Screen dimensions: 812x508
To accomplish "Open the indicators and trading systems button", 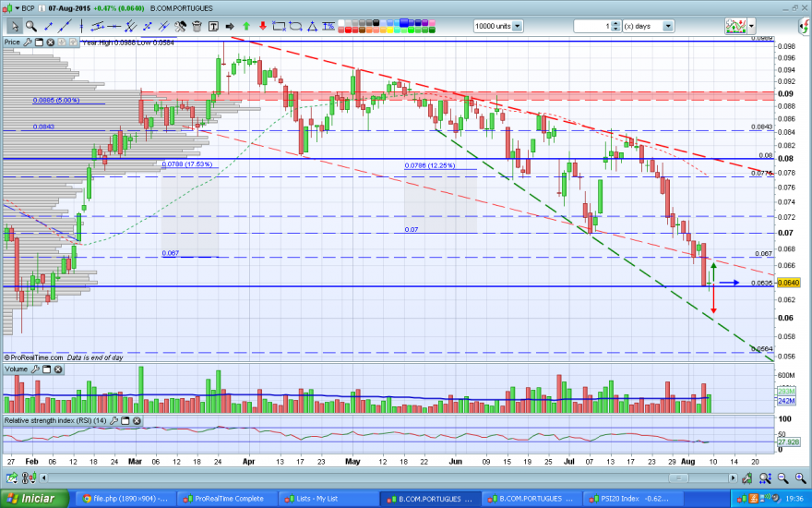I will (x=735, y=26).
